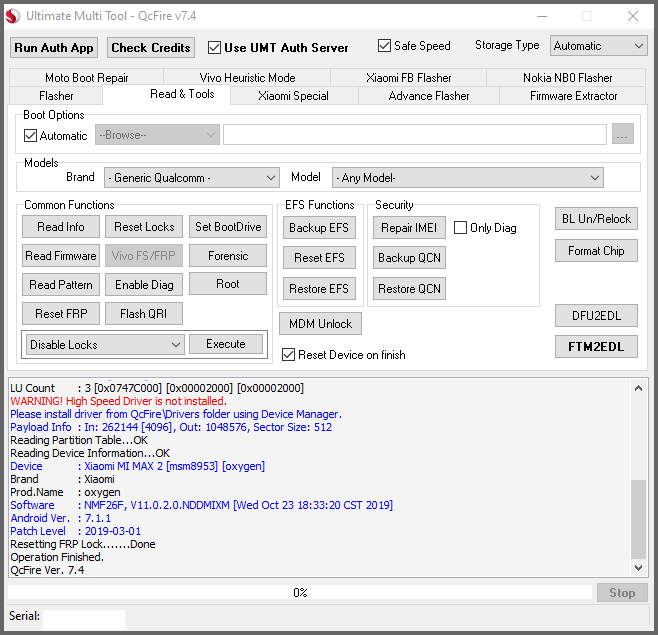Click the log scrollbar up arrow
This screenshot has width=658, height=635.
(638, 388)
